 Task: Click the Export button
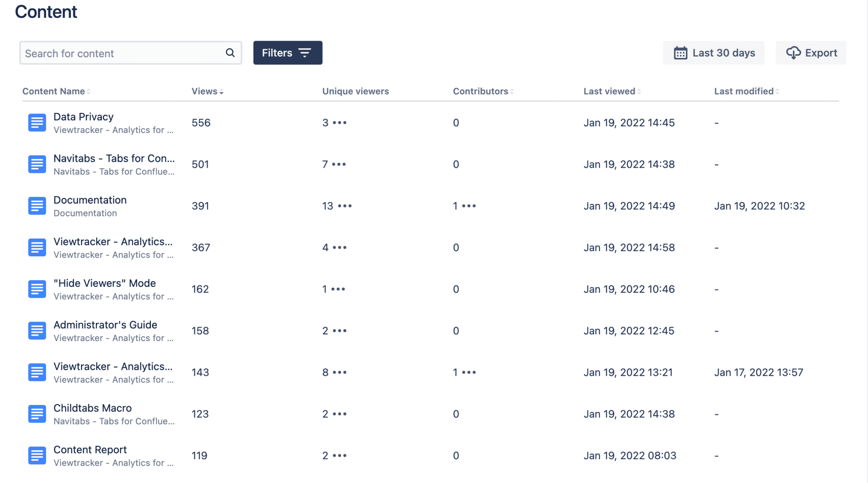pos(811,53)
